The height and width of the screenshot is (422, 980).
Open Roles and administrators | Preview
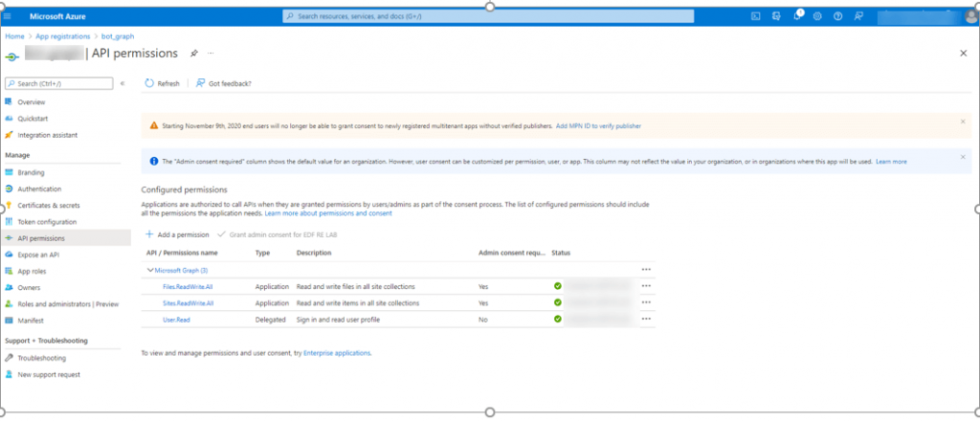pos(66,304)
